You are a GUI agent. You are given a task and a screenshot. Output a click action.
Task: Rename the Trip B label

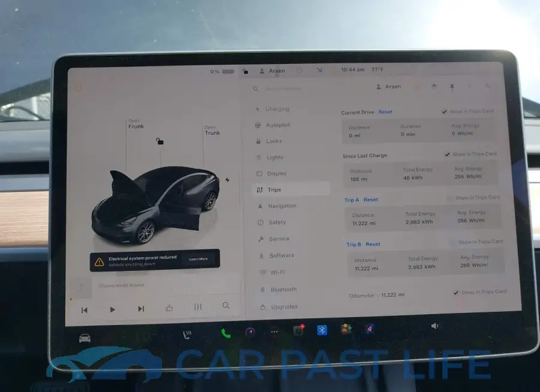(353, 245)
